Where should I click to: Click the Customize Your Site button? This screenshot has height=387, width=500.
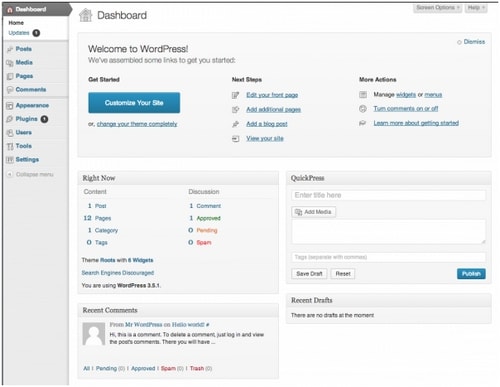pos(134,103)
